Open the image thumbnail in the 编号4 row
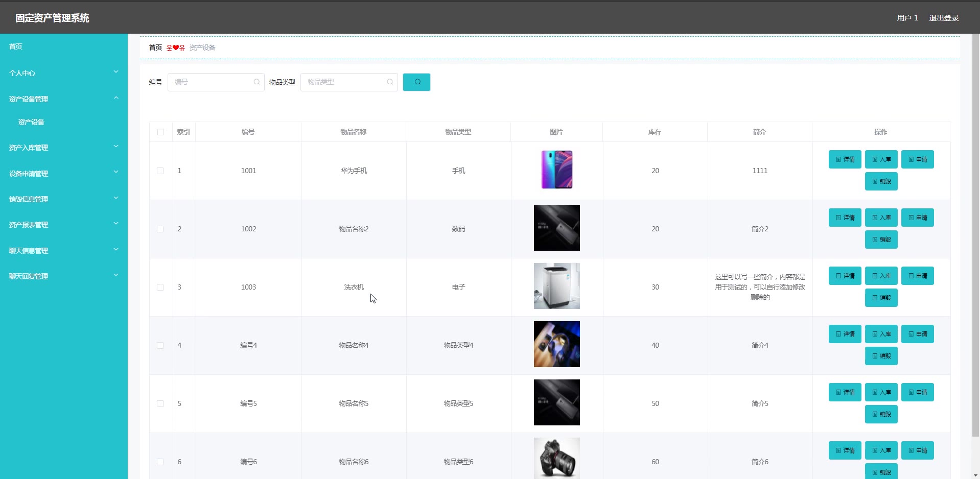The image size is (980, 479). (x=557, y=344)
